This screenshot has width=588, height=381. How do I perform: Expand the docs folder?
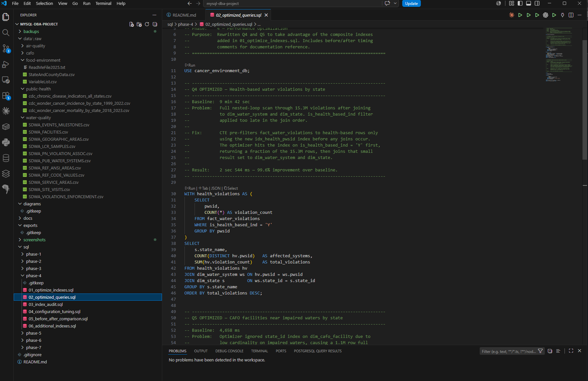28,218
